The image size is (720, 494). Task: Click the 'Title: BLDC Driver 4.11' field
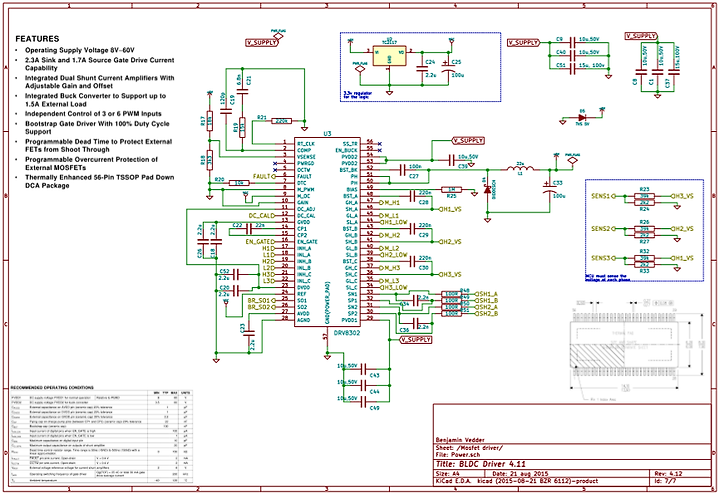pos(480,464)
